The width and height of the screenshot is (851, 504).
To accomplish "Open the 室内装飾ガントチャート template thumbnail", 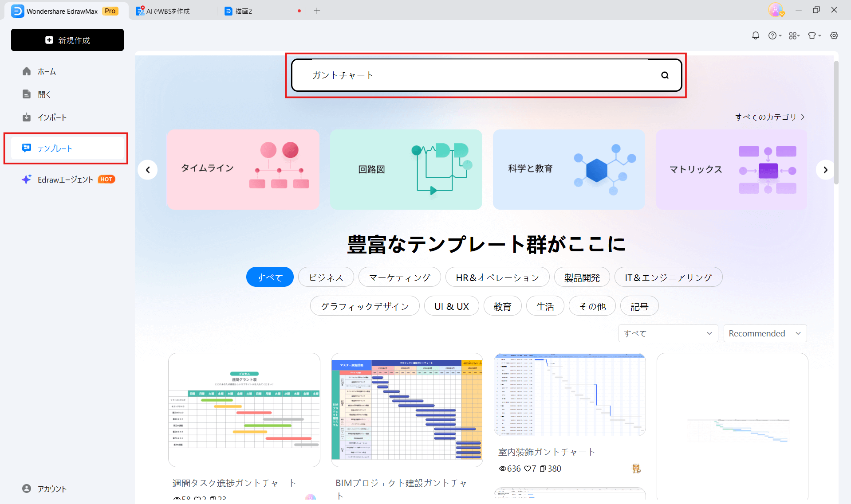I will [x=570, y=394].
